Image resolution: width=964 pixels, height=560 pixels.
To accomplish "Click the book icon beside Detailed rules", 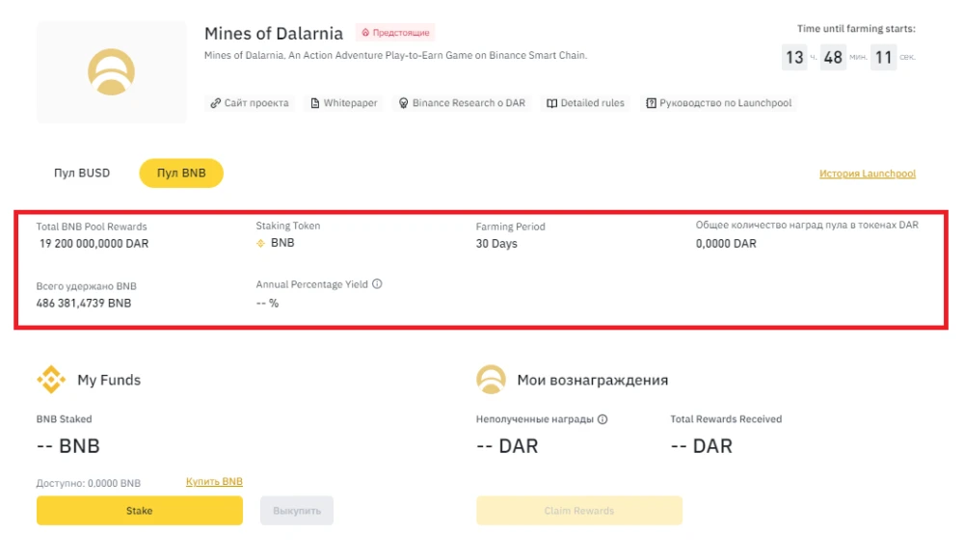I will pos(552,103).
